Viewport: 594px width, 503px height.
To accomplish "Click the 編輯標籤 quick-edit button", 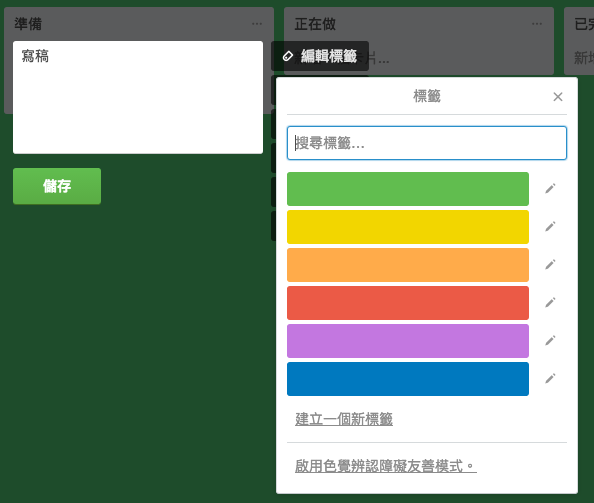I will point(320,56).
